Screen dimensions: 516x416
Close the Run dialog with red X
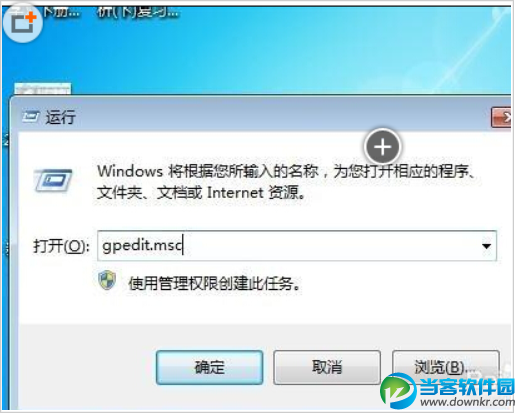[x=501, y=117]
